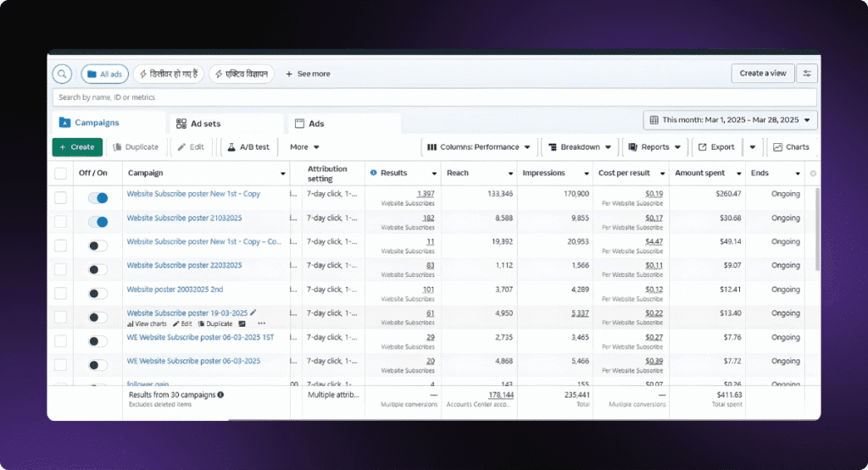Screen dimensions: 868x470
Task: Click the A/B test flask icon
Action: (x=229, y=147)
